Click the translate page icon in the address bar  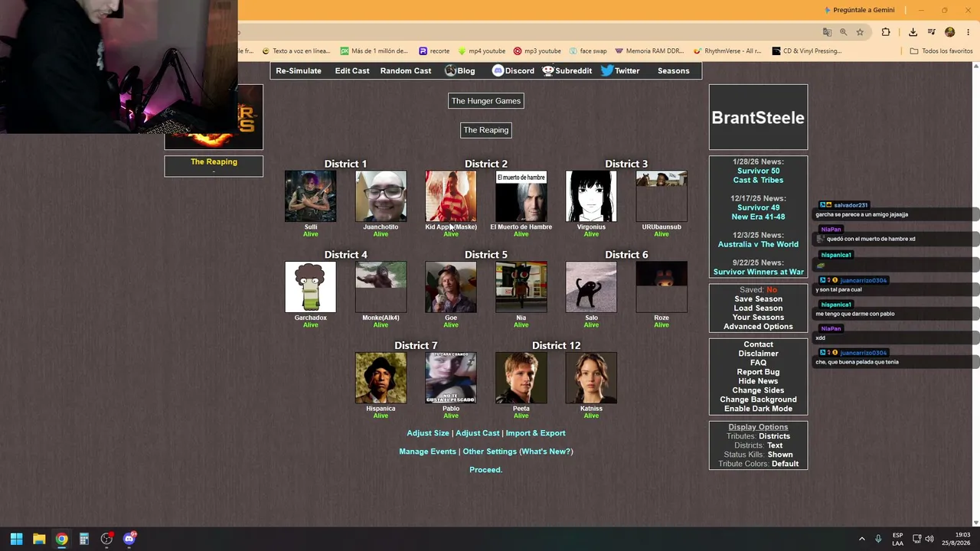827,32
